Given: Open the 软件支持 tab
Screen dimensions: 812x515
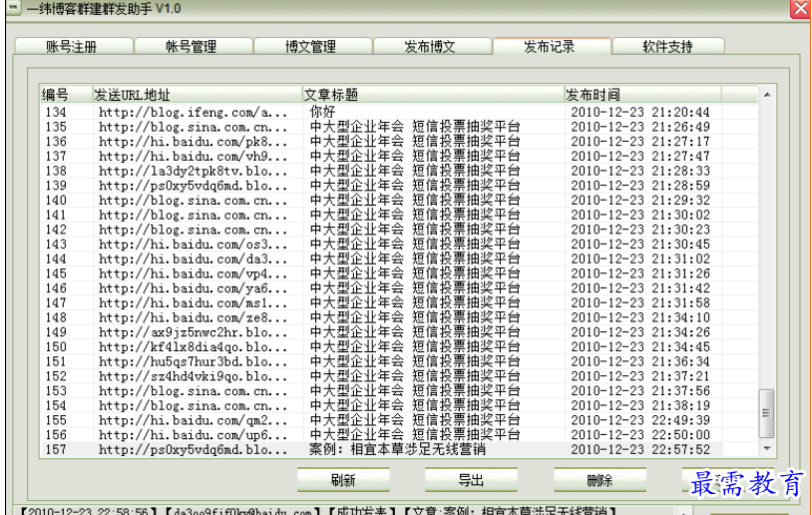Looking at the screenshot, I should coord(667,46).
